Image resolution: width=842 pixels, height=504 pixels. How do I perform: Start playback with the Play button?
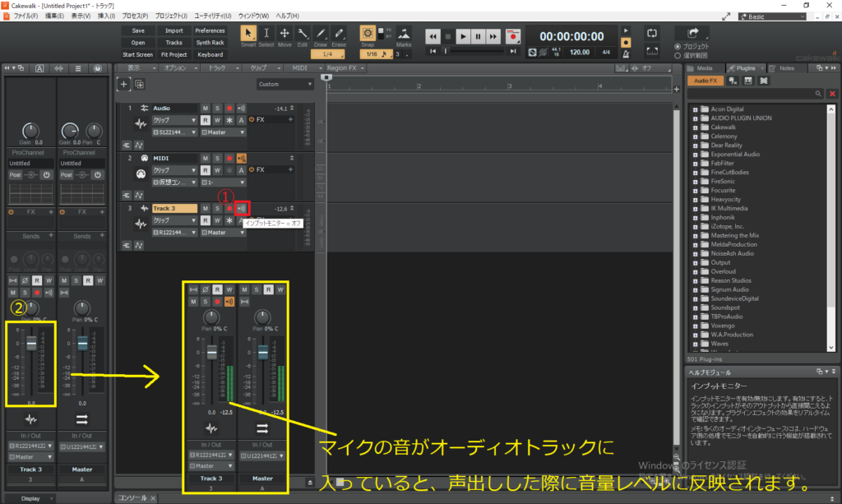pyautogui.click(x=462, y=36)
